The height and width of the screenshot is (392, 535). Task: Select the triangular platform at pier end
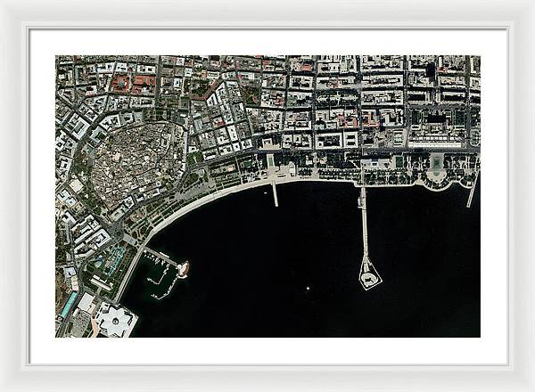(x=369, y=278)
